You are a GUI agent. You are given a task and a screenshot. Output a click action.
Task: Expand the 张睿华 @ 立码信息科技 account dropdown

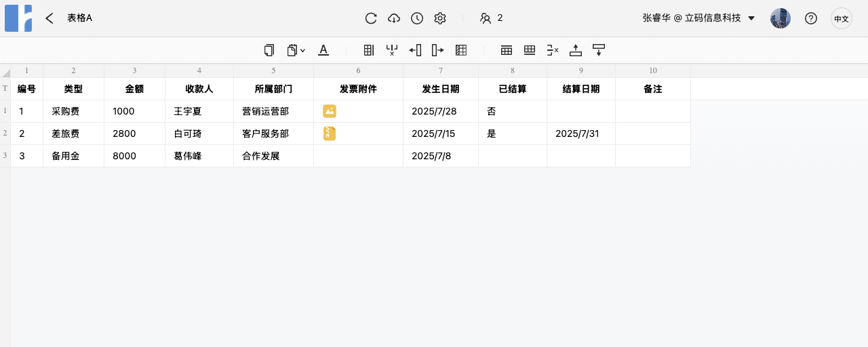click(751, 18)
